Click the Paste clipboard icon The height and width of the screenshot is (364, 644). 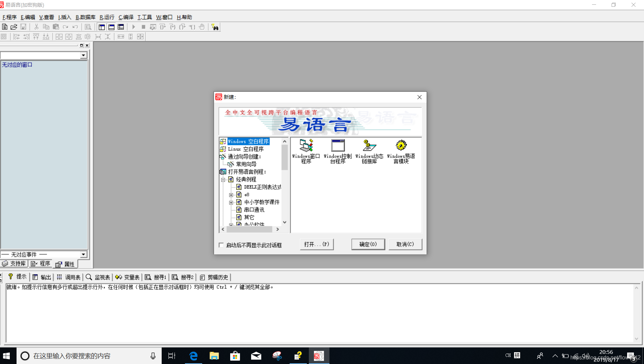tap(56, 27)
